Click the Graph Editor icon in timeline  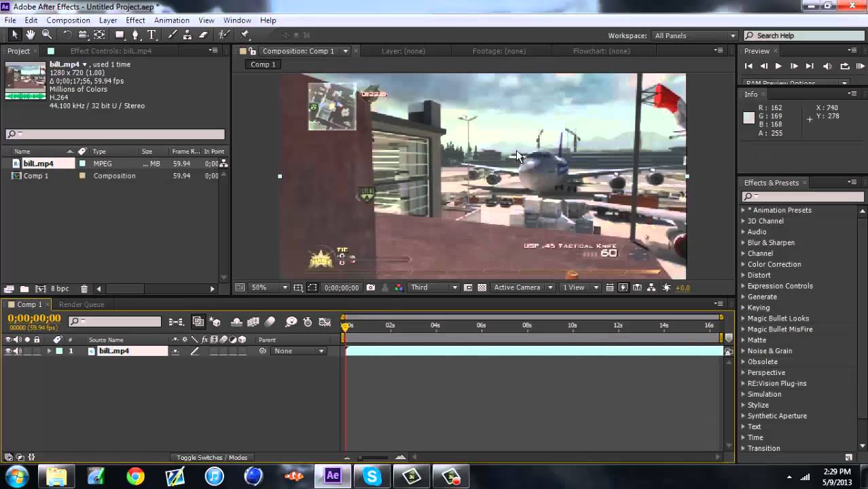(x=325, y=322)
